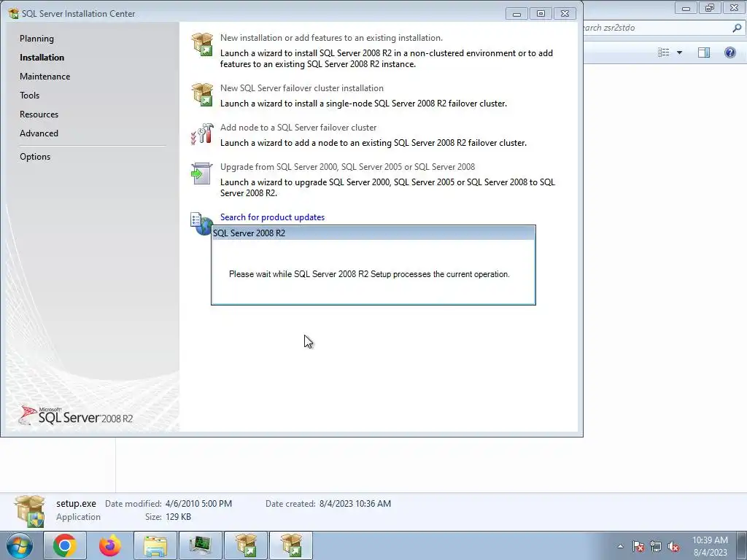
Task: Restore down the background Explorer window
Action: pyautogui.click(x=710, y=7)
